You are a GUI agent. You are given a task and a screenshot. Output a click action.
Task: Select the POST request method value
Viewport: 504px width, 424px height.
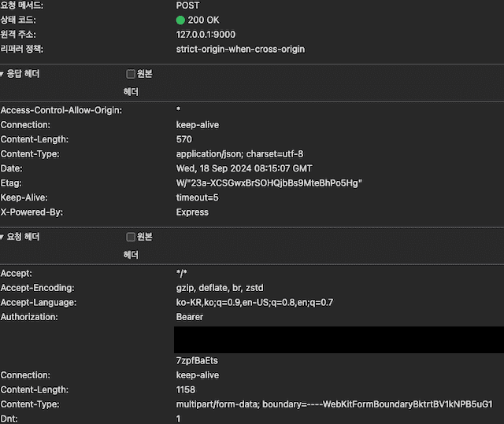(x=188, y=6)
